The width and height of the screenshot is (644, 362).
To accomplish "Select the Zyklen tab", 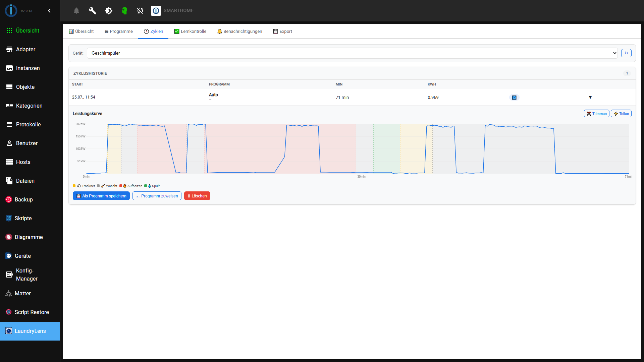I will pos(153,31).
